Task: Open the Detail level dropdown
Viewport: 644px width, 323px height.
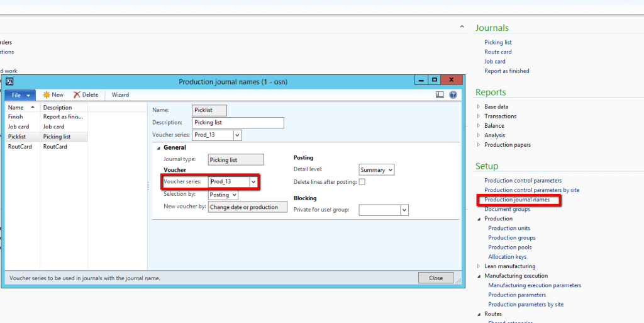Action: pyautogui.click(x=390, y=170)
